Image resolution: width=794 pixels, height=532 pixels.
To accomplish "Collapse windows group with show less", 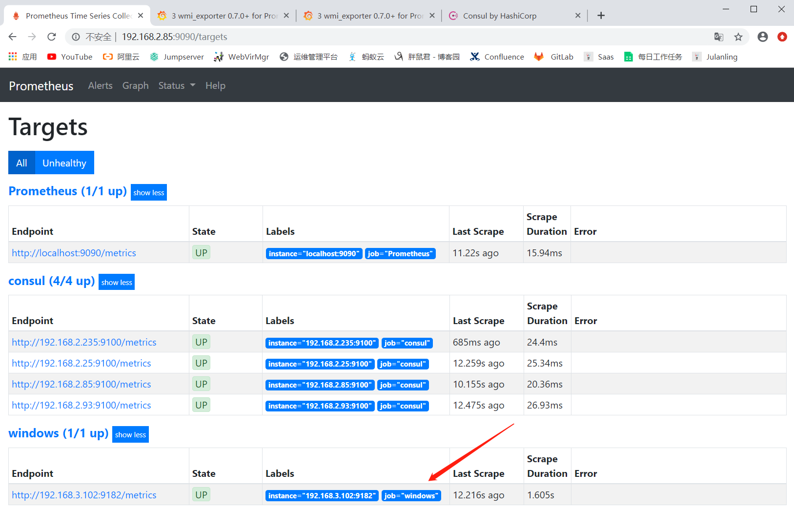I will click(x=130, y=435).
